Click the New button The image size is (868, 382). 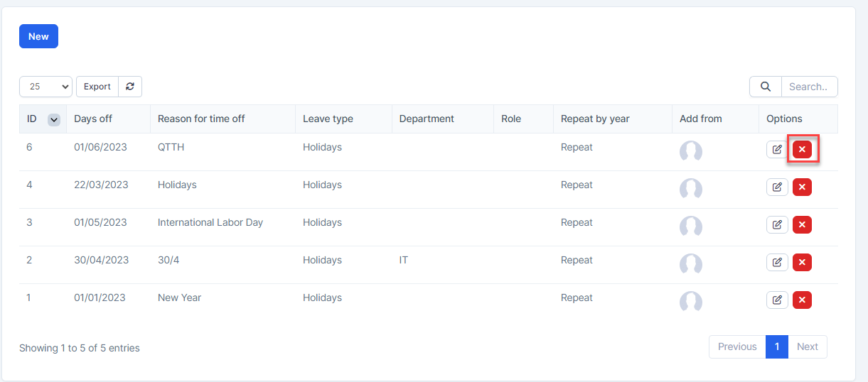click(38, 36)
